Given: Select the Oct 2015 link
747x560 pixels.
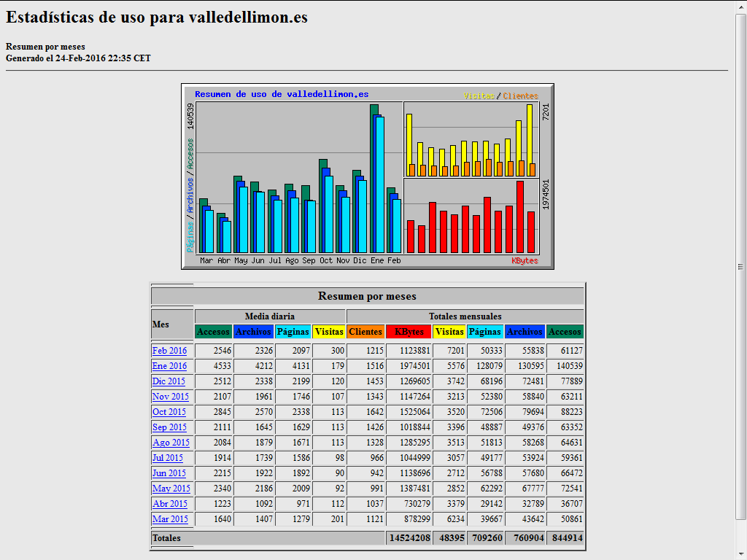Looking at the screenshot, I should click(169, 412).
